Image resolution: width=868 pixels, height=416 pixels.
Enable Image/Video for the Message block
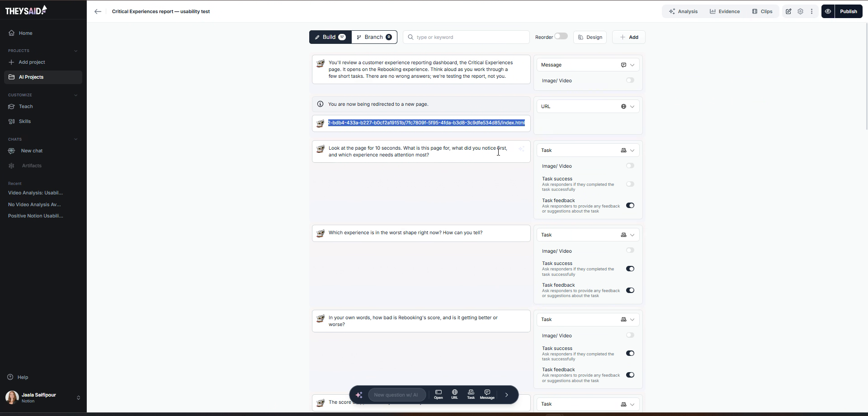(x=630, y=80)
